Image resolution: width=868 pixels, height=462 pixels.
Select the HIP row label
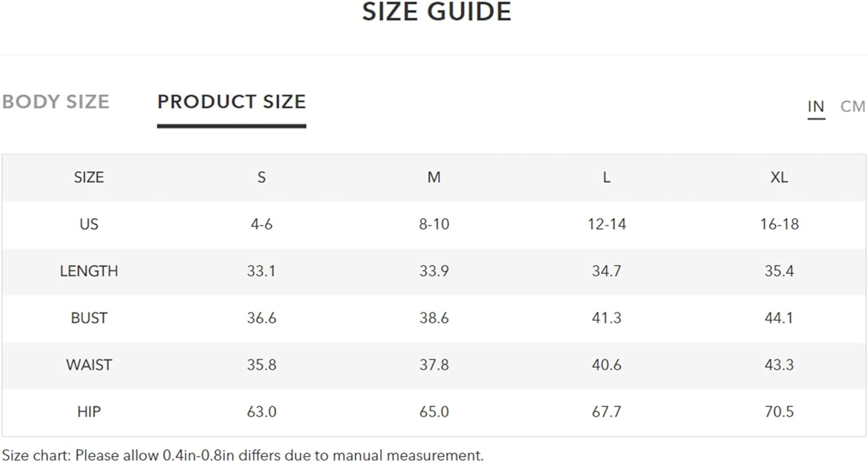tap(89, 412)
